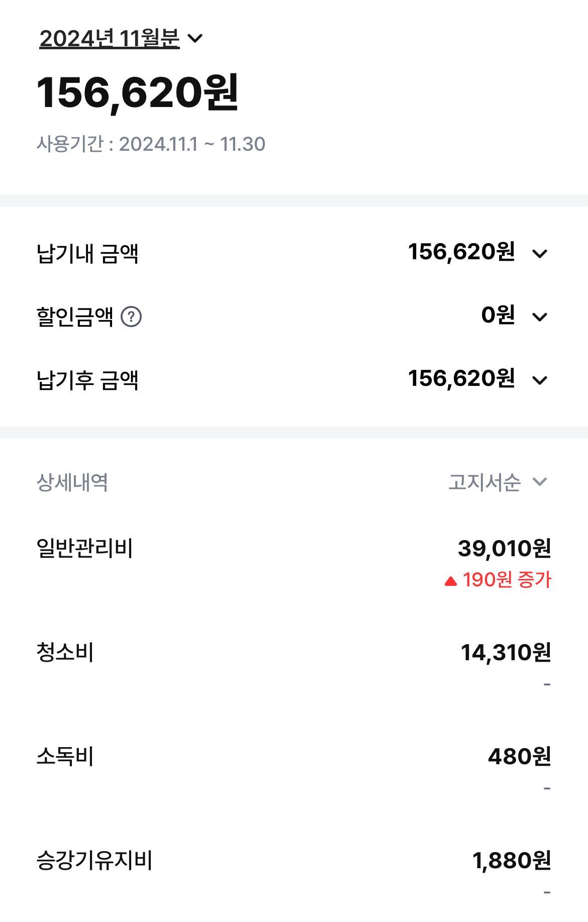Click the red increase triangle icon
Viewport: 588px width, 922px height.
(x=451, y=581)
